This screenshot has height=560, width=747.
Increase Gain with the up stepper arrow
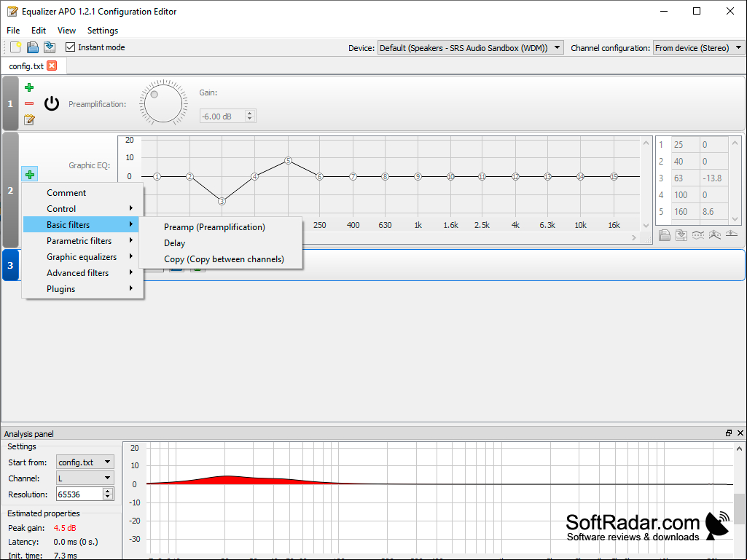tap(250, 114)
